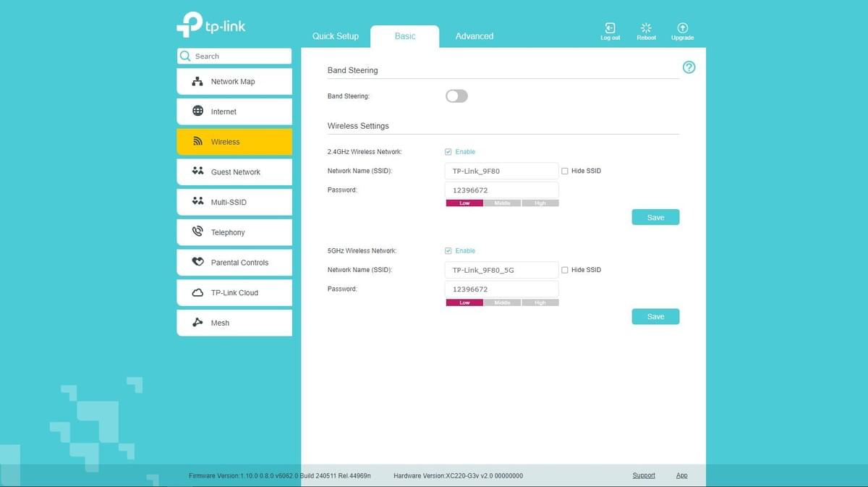This screenshot has height=487, width=868.
Task: Check Hide SSID for TP-Link_9F80
Action: pos(565,171)
